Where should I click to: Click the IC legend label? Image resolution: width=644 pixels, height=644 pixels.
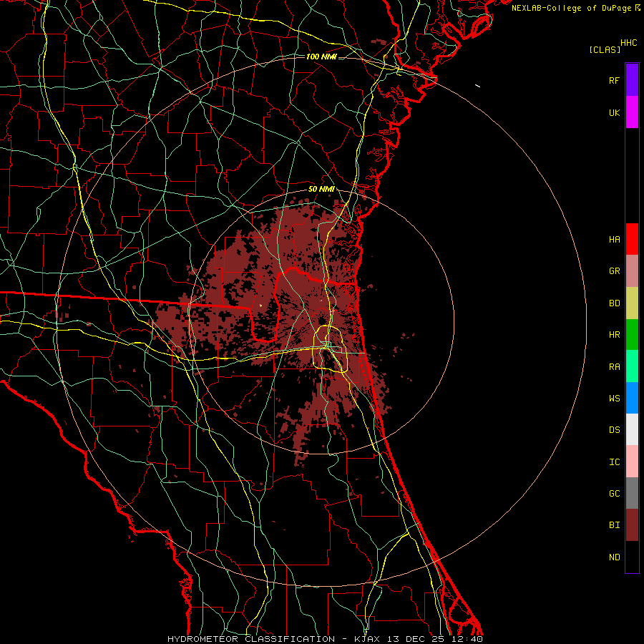click(614, 462)
